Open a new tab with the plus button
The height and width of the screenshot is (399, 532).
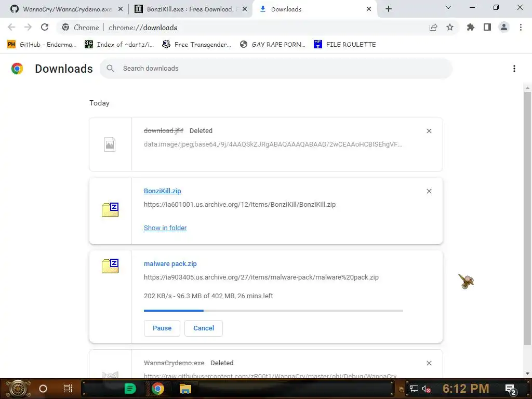[x=389, y=9]
